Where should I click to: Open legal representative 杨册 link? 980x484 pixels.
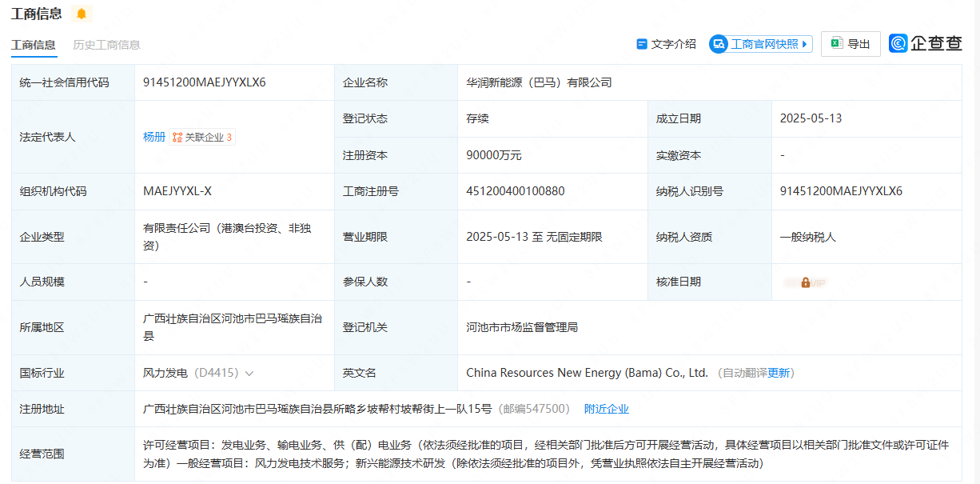(154, 137)
